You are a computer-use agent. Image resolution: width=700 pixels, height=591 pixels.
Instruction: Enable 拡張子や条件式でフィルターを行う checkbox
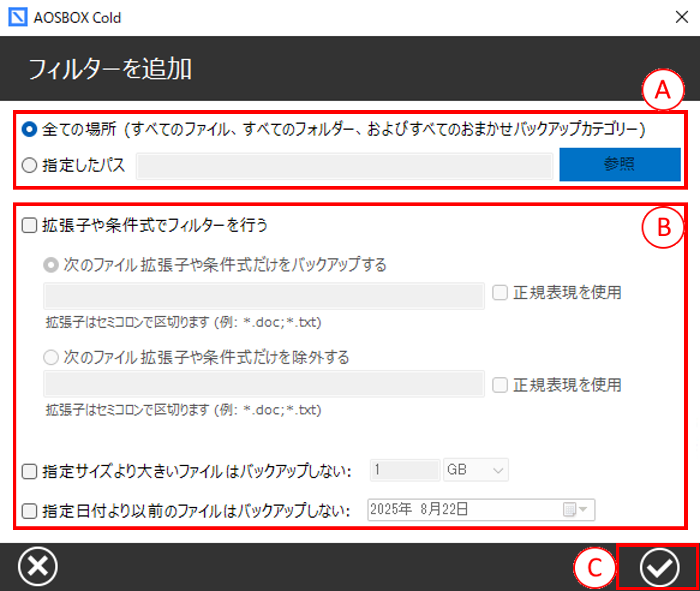click(29, 225)
